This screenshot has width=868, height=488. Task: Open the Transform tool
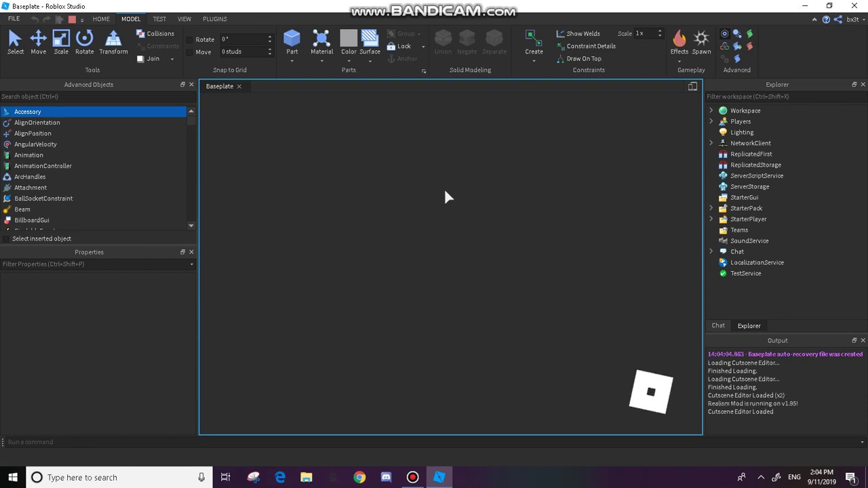pos(113,42)
